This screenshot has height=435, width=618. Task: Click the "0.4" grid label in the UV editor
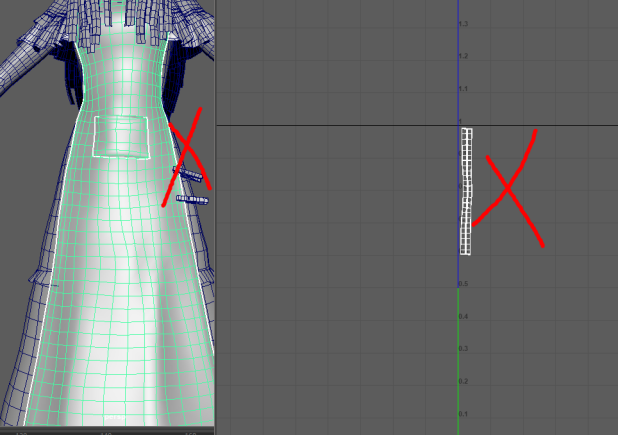click(x=464, y=316)
